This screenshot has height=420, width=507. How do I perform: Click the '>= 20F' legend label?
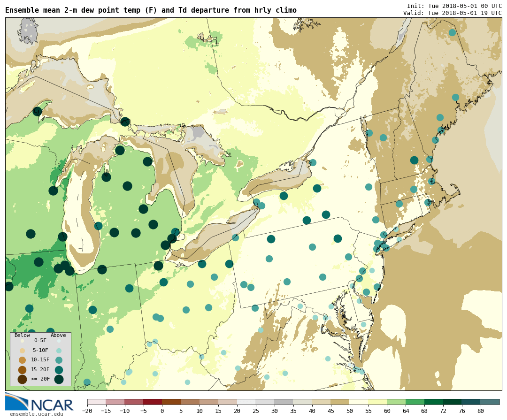[40, 379]
